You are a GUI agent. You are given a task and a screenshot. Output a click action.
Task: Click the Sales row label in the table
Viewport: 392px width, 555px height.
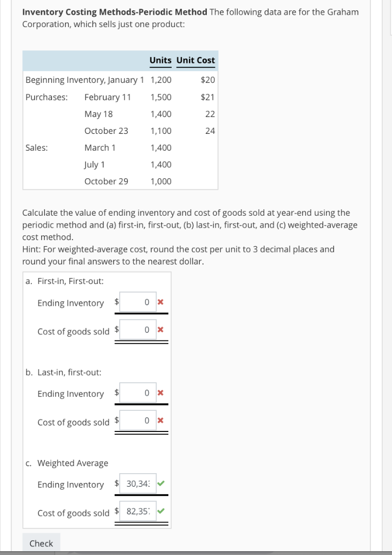(35, 147)
